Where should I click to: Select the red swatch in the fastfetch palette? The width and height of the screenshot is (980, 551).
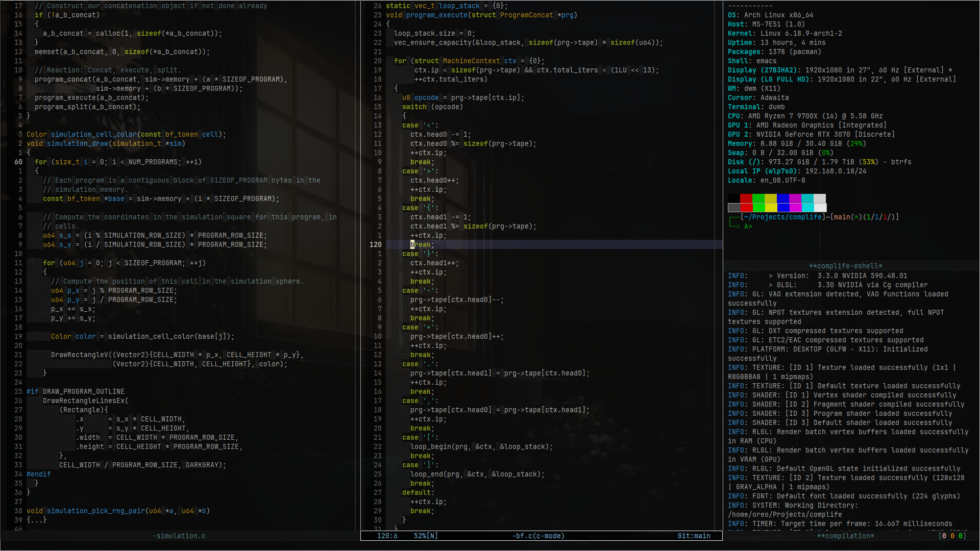747,201
